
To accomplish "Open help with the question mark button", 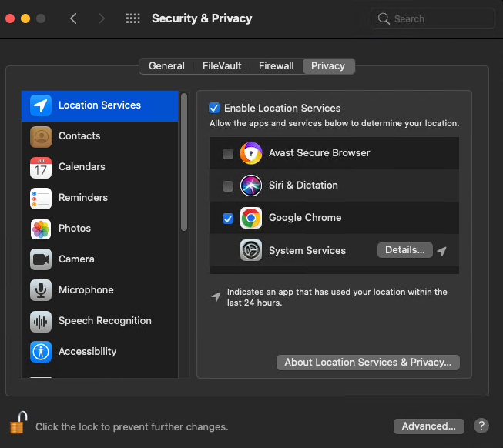I will click(x=481, y=426).
